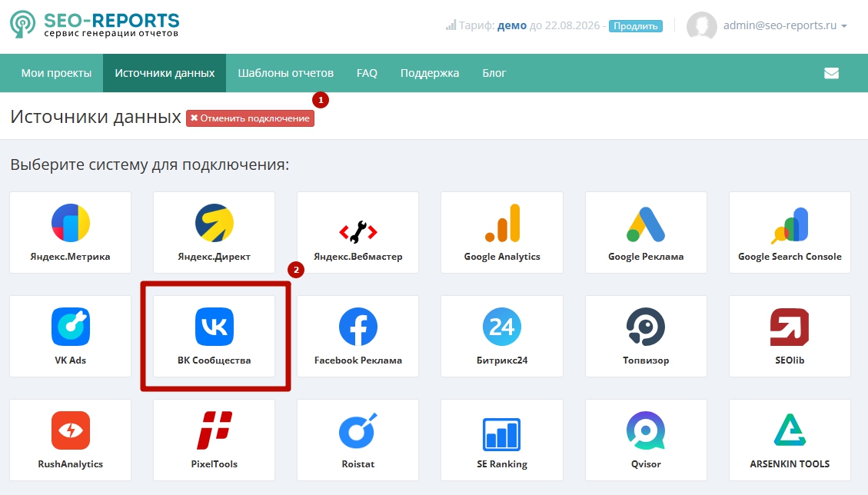Viewport: 868px width, 495px height.
Task: Click the Продлить tariff button
Action: click(636, 26)
